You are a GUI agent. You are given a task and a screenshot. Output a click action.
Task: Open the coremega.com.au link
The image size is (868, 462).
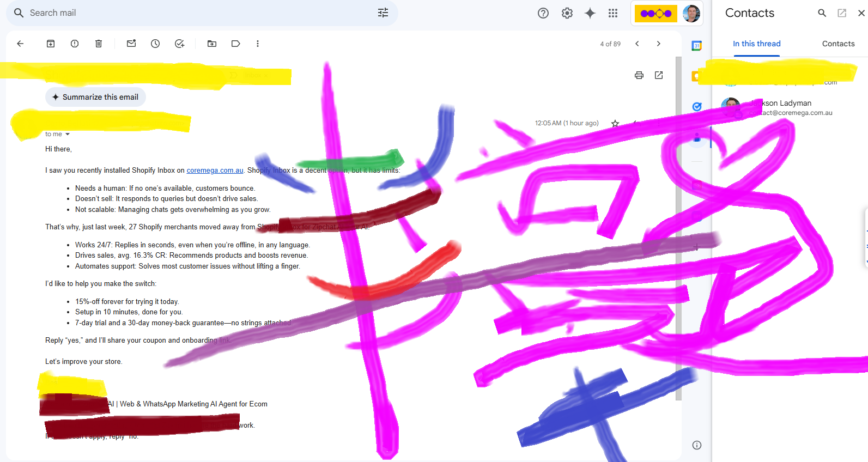215,171
